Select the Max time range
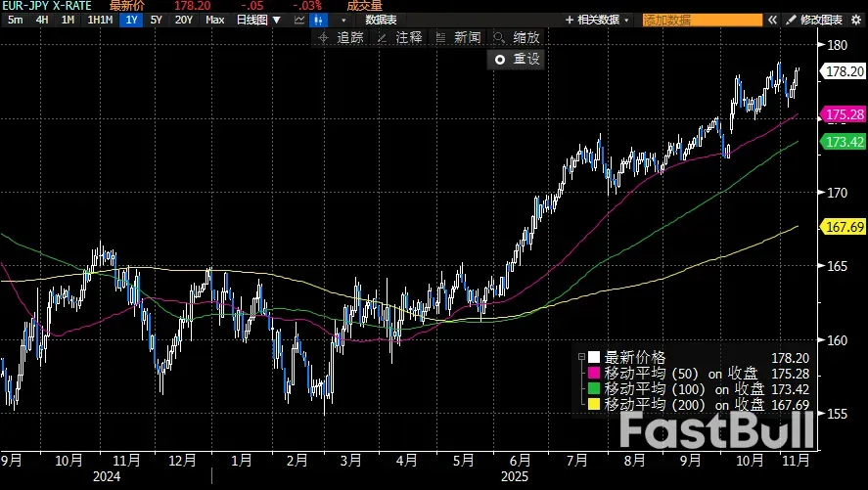 (215, 20)
